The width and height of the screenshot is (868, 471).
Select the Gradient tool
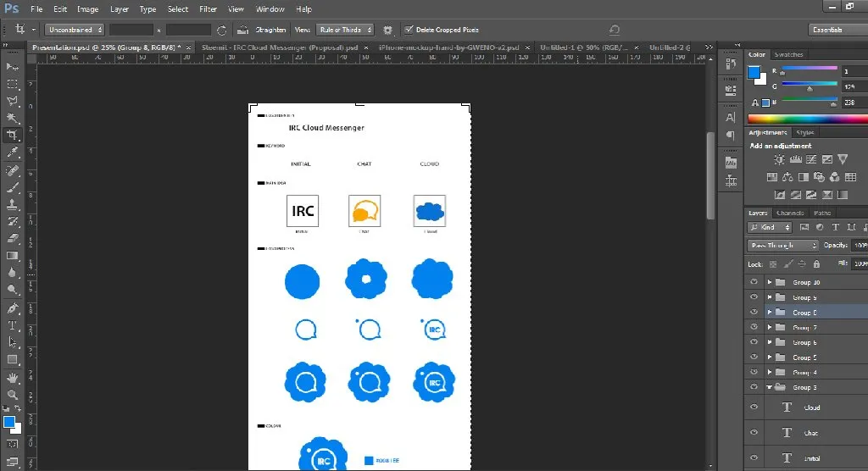click(x=12, y=256)
